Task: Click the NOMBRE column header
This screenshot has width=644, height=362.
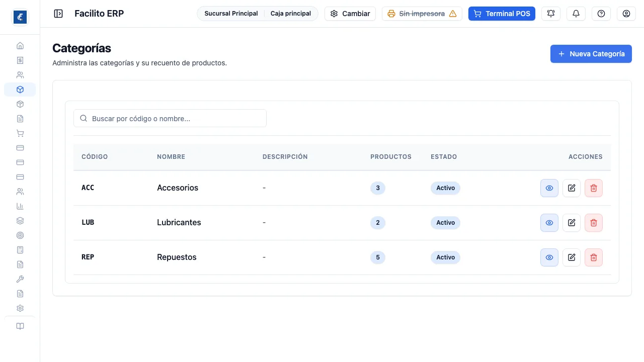Action: [171, 157]
